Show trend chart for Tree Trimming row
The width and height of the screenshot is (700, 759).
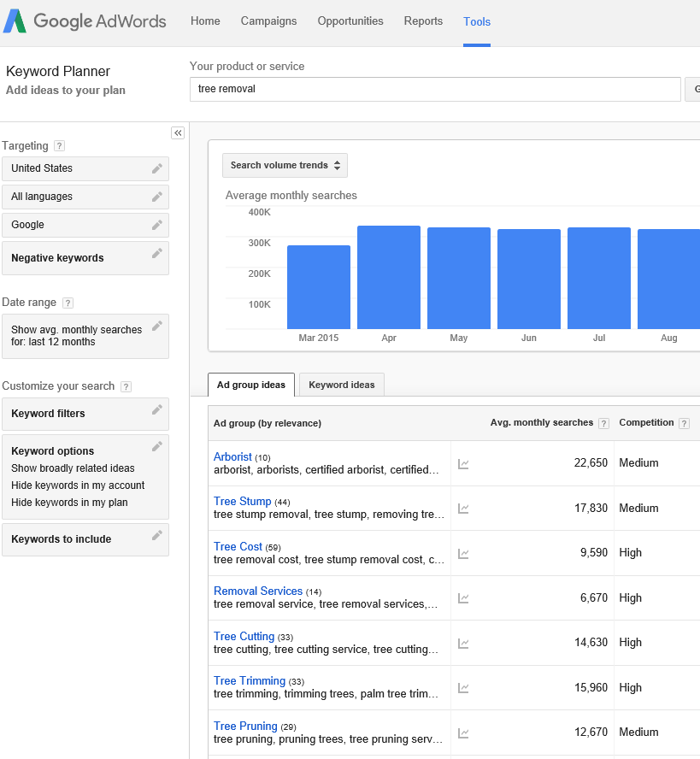(463, 688)
